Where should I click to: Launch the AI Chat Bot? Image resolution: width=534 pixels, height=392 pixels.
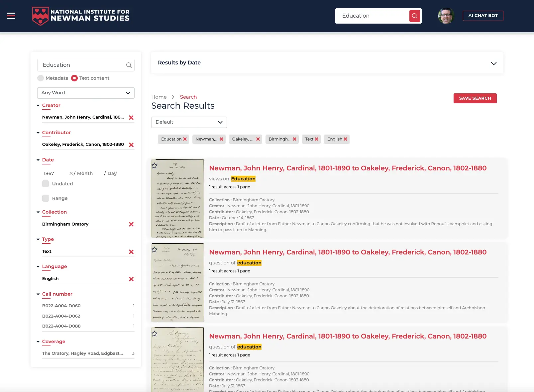[483, 16]
